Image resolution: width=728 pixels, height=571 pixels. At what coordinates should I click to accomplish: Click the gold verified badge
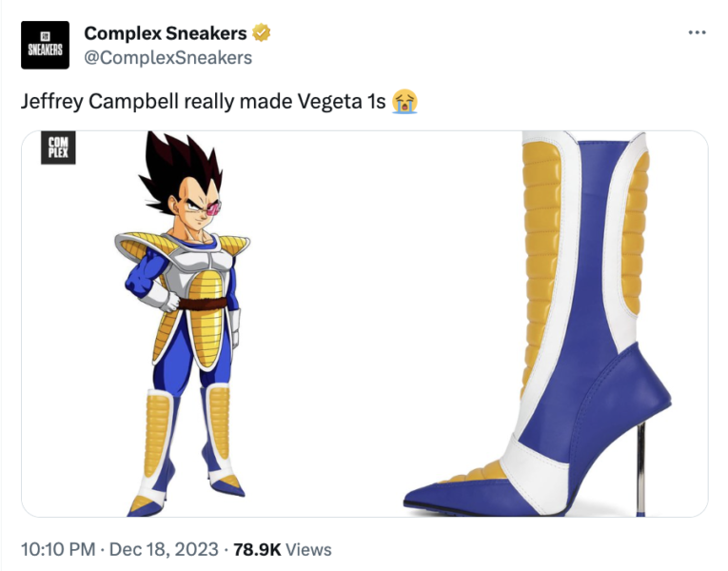pyautogui.click(x=262, y=33)
